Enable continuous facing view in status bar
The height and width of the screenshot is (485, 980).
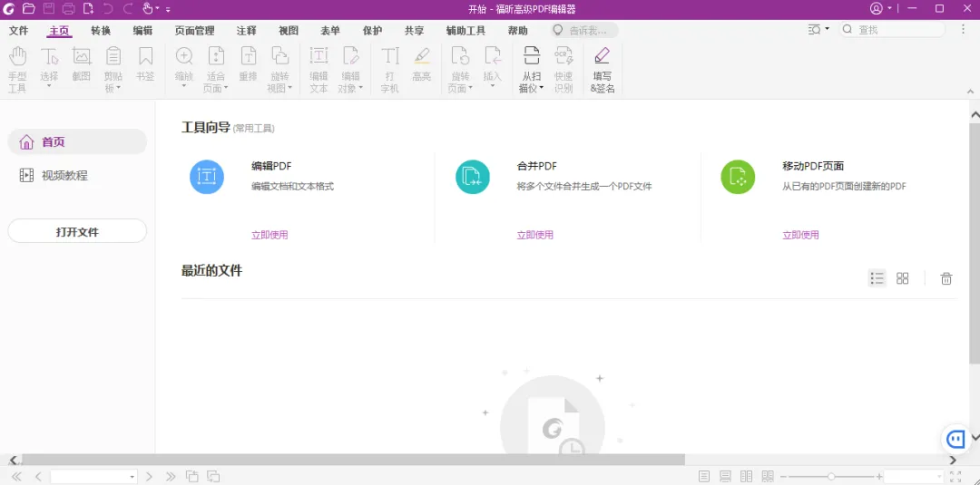pos(768,476)
